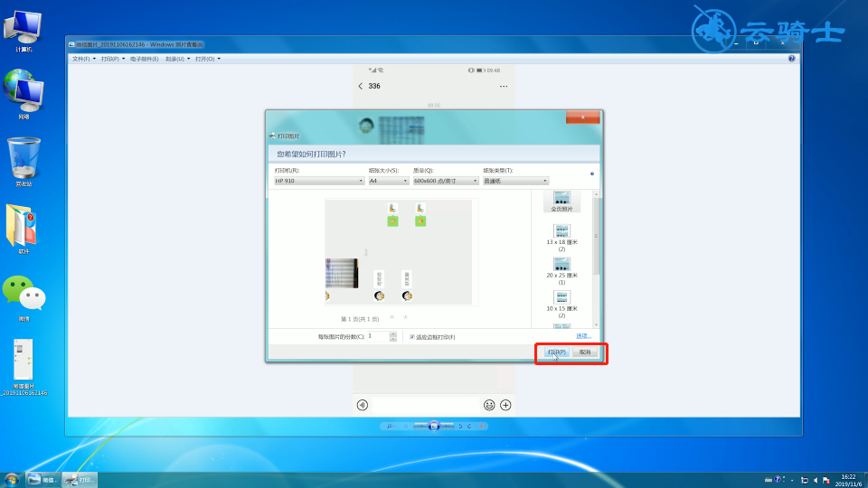Open the Print (打印) menu in Photo Viewer
The height and width of the screenshot is (488, 868).
point(113,59)
